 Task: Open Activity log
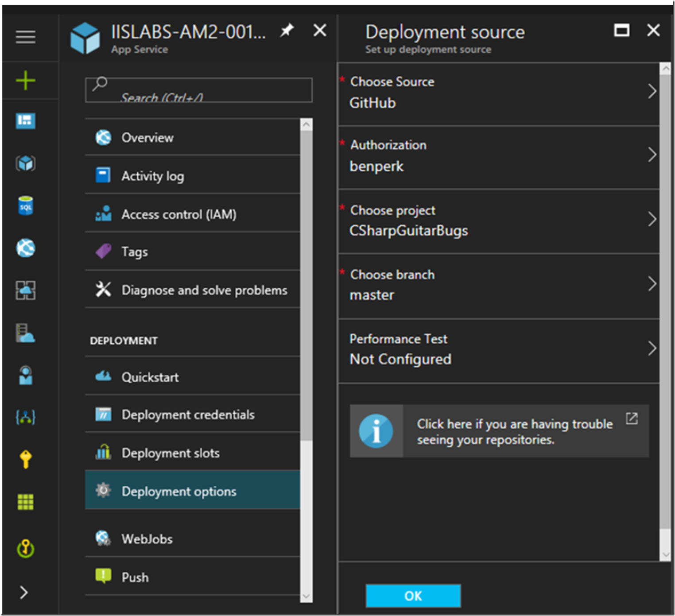pos(192,176)
